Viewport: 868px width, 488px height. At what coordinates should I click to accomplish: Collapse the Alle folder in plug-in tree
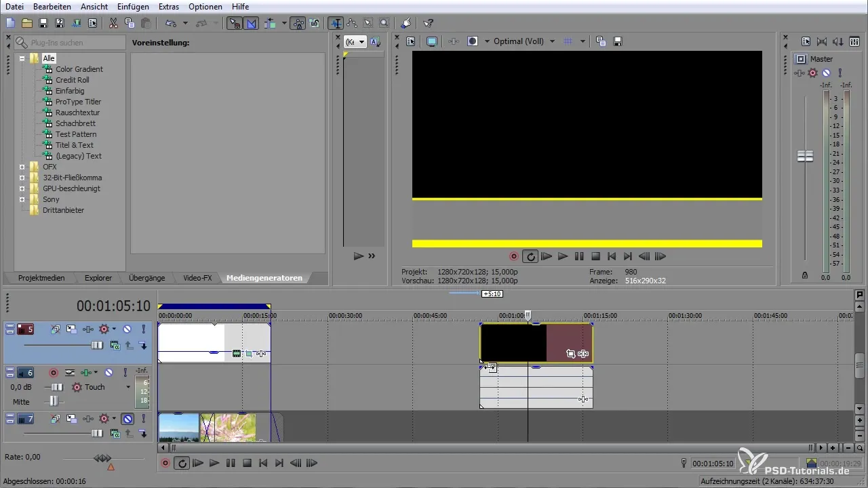(x=22, y=58)
